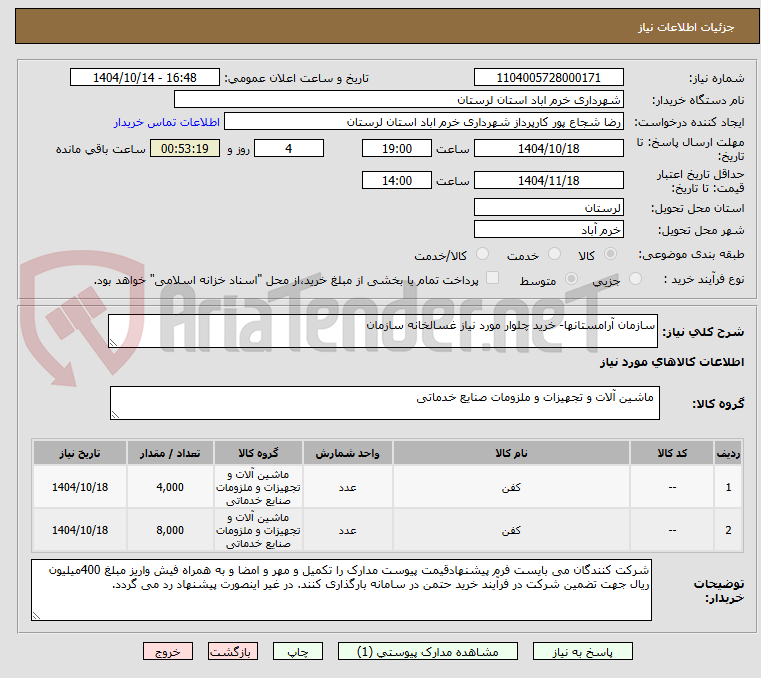
Task: Select the کالا/خدمت radio button
Action: [482, 254]
